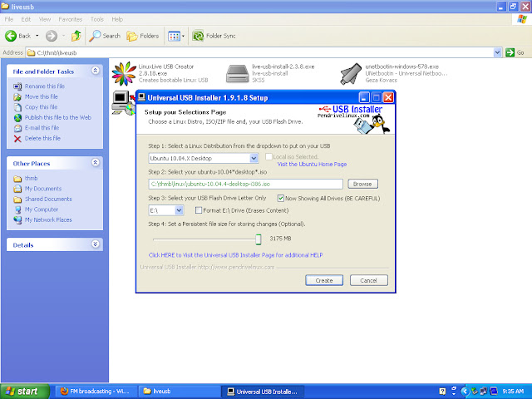532x399 pixels.
Task: Open the View menu
Action: (44, 19)
